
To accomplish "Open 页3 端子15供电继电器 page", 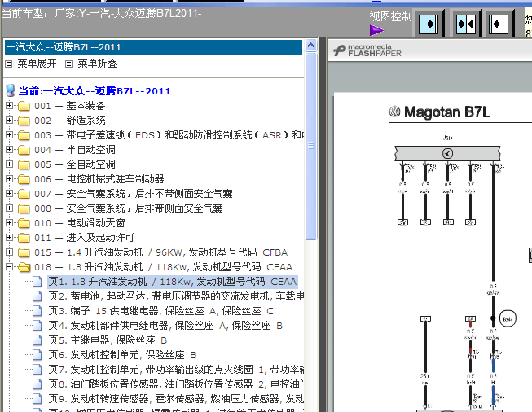I will click(x=160, y=310).
